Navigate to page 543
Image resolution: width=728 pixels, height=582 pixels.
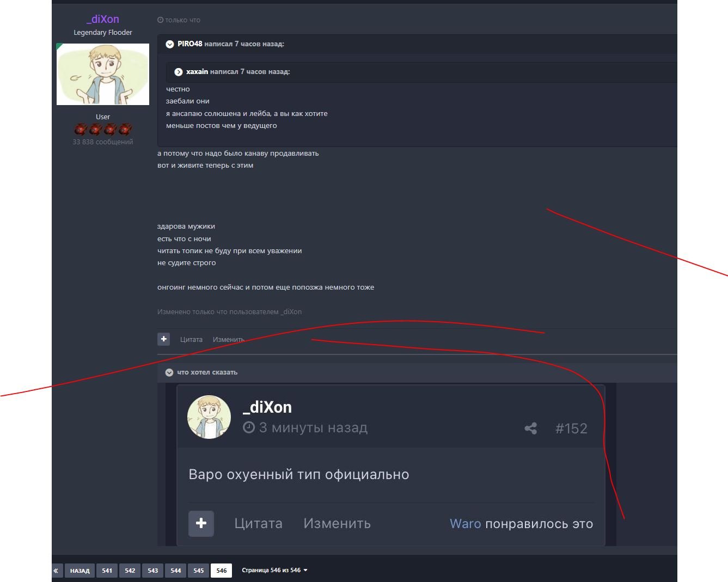tap(153, 571)
